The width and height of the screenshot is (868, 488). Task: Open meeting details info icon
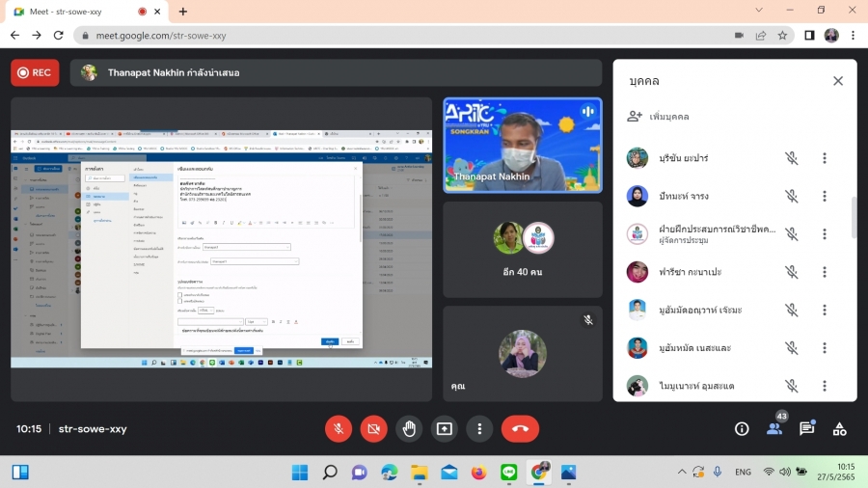click(742, 429)
